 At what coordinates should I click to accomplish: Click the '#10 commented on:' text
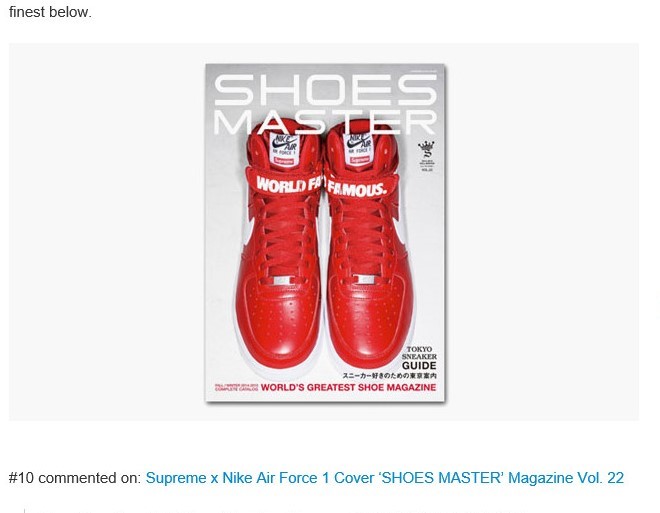tap(75, 478)
